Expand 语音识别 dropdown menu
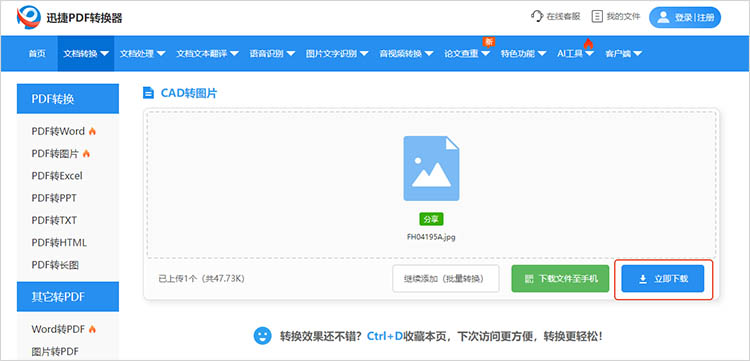750x361 pixels. coord(272,54)
